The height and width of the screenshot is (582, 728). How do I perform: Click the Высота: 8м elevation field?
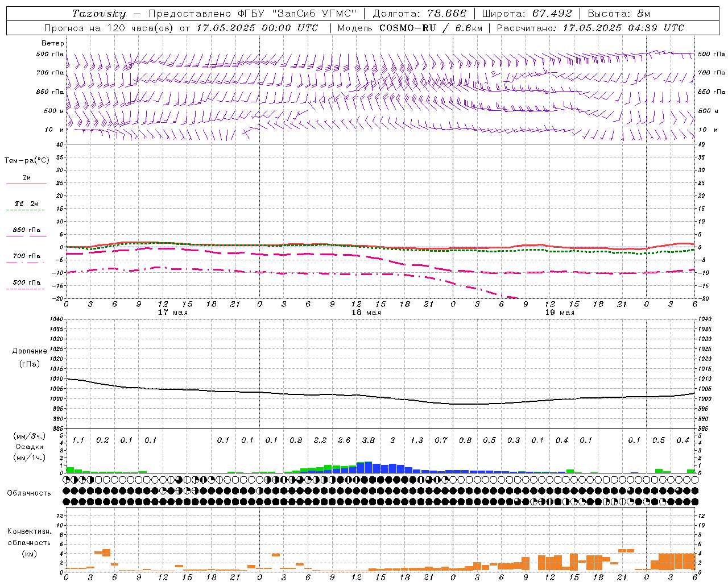(x=619, y=14)
